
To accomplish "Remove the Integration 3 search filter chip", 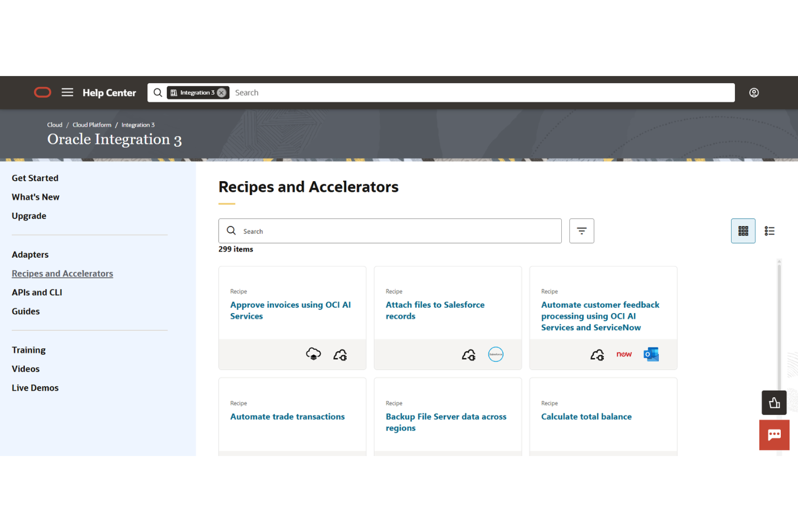I will pyautogui.click(x=222, y=93).
